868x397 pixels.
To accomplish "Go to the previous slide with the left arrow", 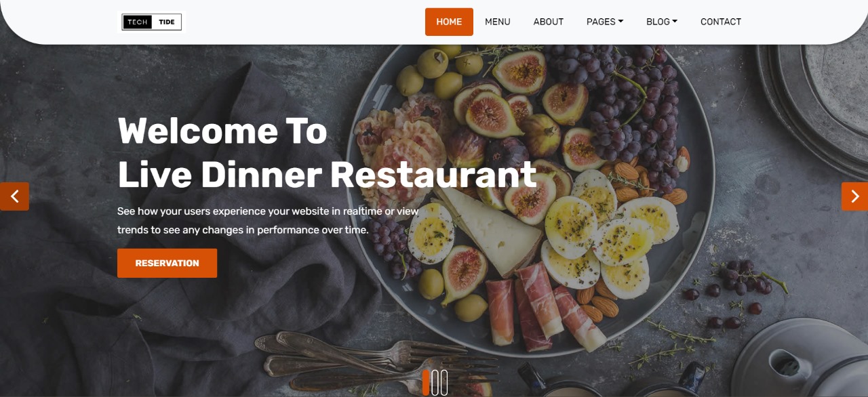I will click(14, 196).
